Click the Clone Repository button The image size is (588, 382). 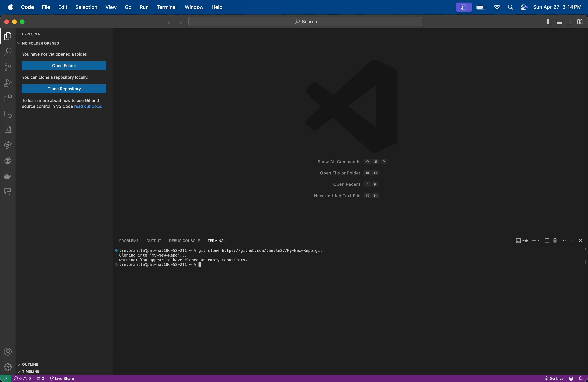point(64,89)
